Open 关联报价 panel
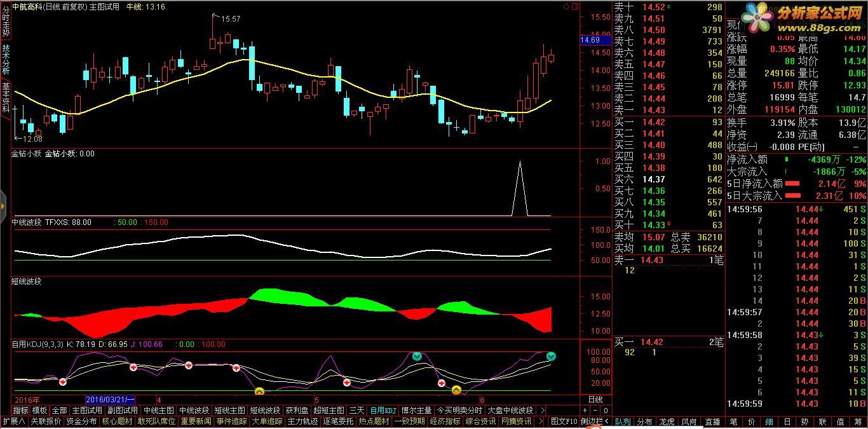868x429 pixels. pos(46,421)
